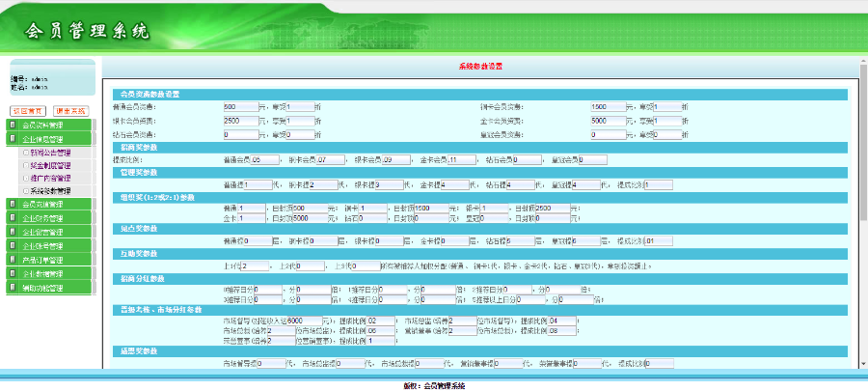Focus the 提成比例 field showing .08
The image size is (868, 391).
point(561,331)
